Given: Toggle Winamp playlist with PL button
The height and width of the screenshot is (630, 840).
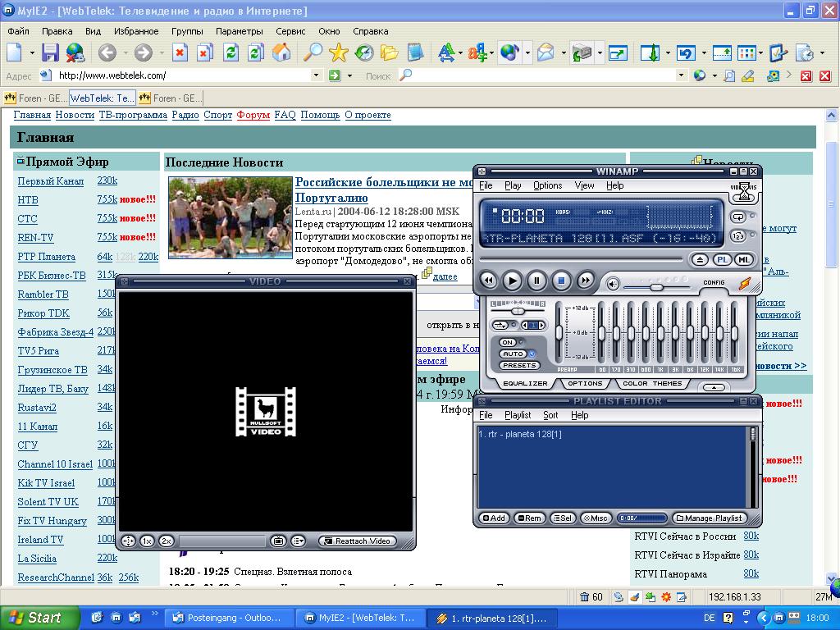Looking at the screenshot, I should 722,260.
